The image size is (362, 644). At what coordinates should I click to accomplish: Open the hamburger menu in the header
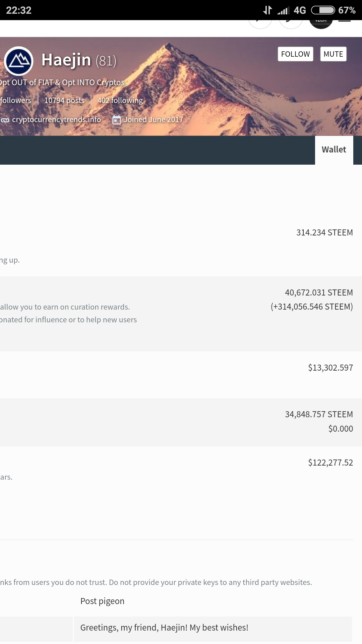pyautogui.click(x=344, y=21)
